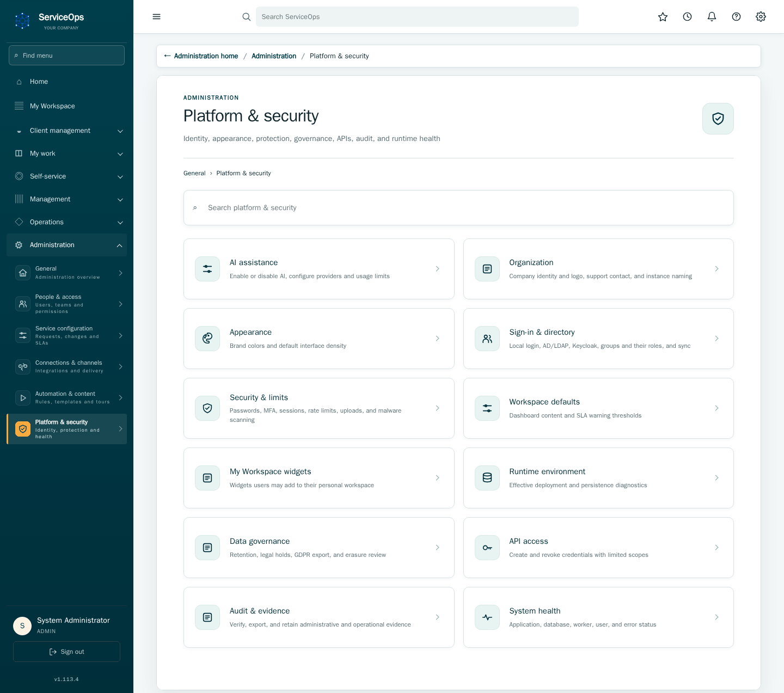
Task: Open the notifications bell icon
Action: coord(712,17)
